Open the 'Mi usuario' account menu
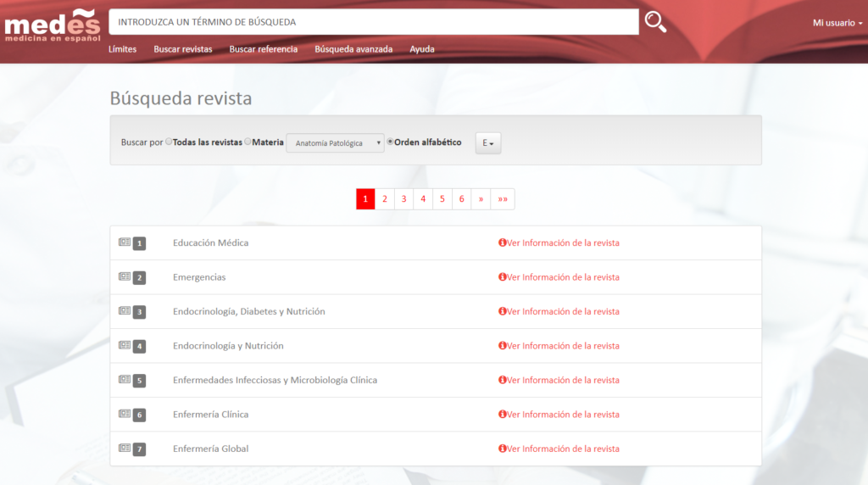 coord(837,23)
